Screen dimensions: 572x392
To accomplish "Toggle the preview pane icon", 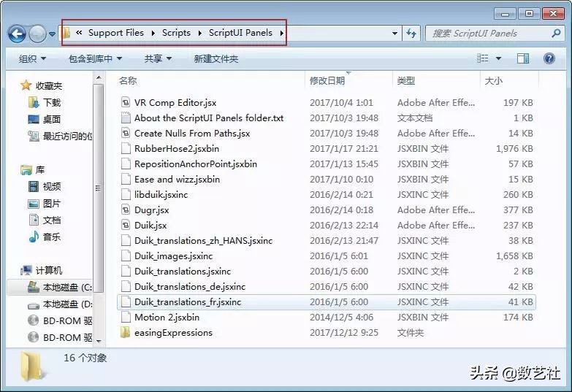I will [523, 58].
